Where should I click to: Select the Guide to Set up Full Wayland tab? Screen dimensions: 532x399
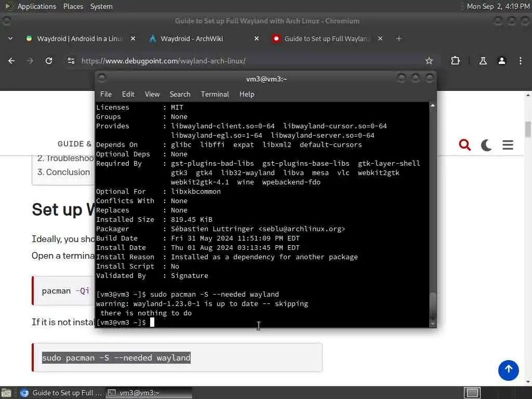327,38
